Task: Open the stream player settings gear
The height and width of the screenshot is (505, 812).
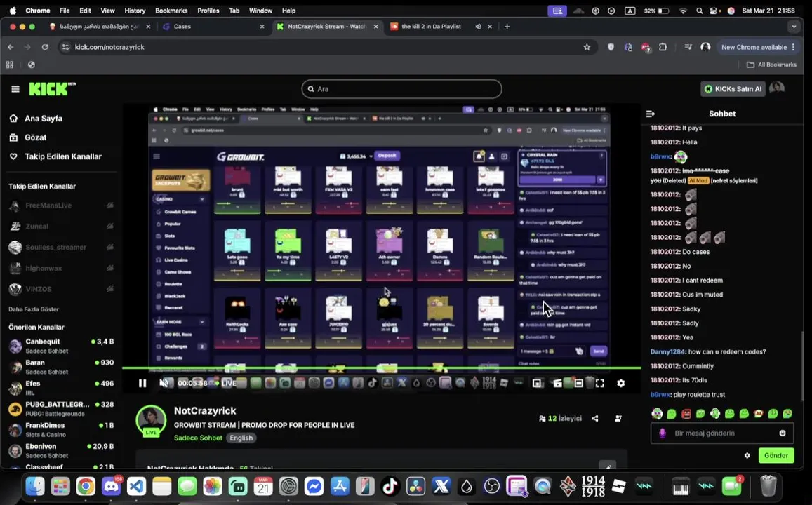Action: tap(620, 383)
